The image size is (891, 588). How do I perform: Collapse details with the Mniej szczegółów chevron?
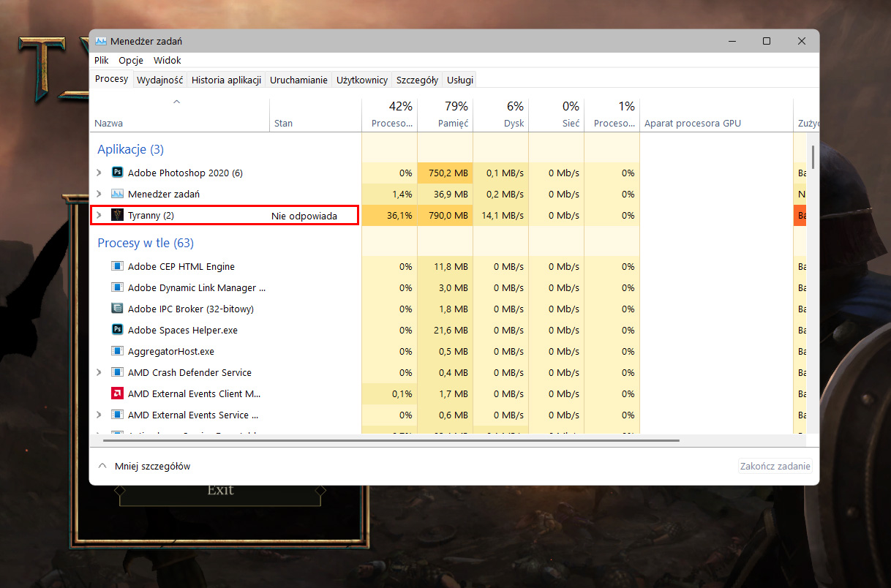tap(102, 466)
